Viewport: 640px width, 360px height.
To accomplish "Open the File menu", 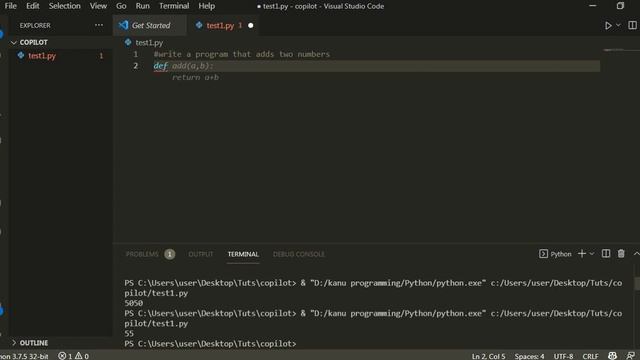I will (11, 6).
